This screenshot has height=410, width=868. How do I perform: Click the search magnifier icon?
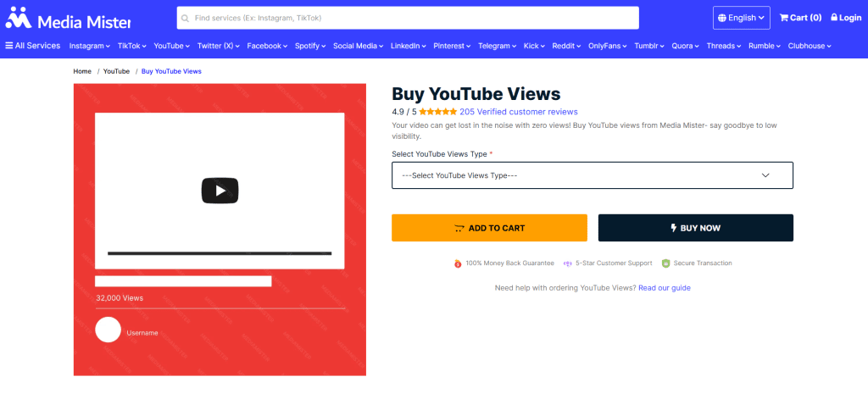(185, 19)
